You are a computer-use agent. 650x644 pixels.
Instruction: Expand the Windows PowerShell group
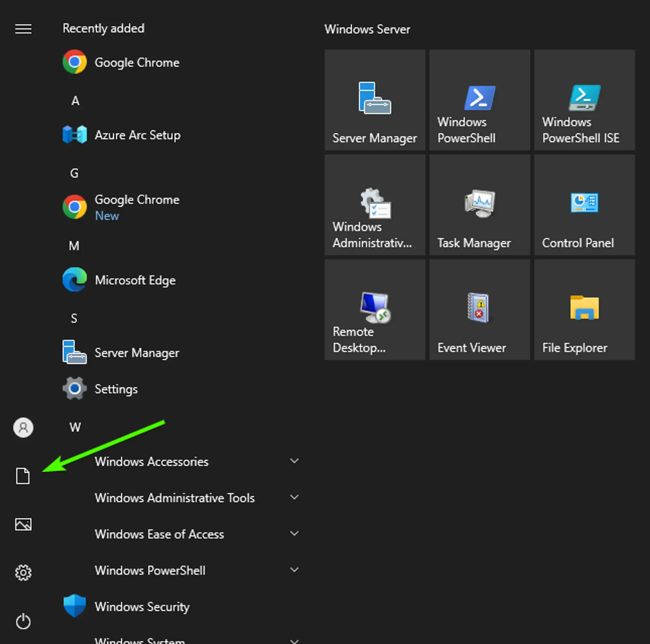(x=150, y=570)
